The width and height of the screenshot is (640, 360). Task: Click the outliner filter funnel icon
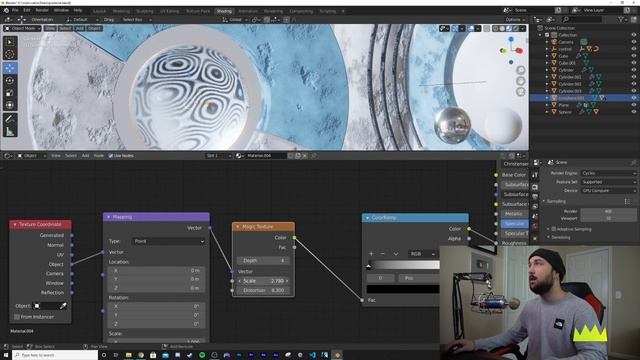click(621, 19)
